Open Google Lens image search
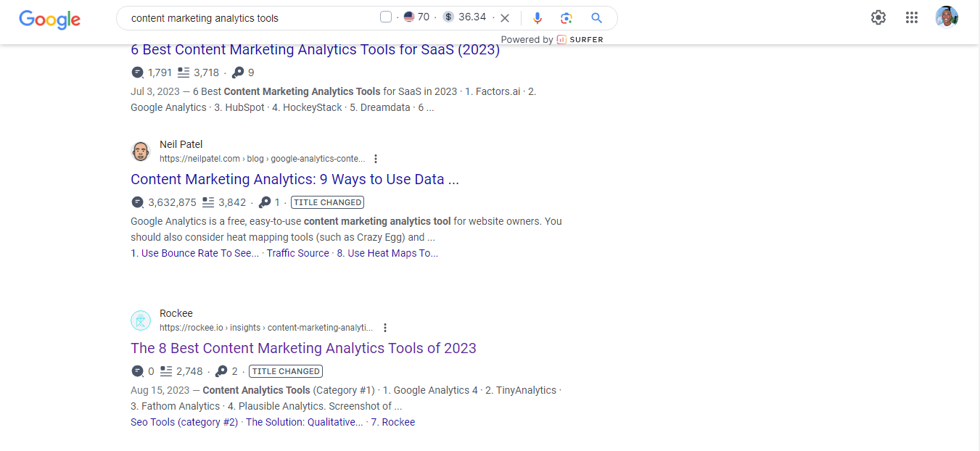 tap(567, 18)
